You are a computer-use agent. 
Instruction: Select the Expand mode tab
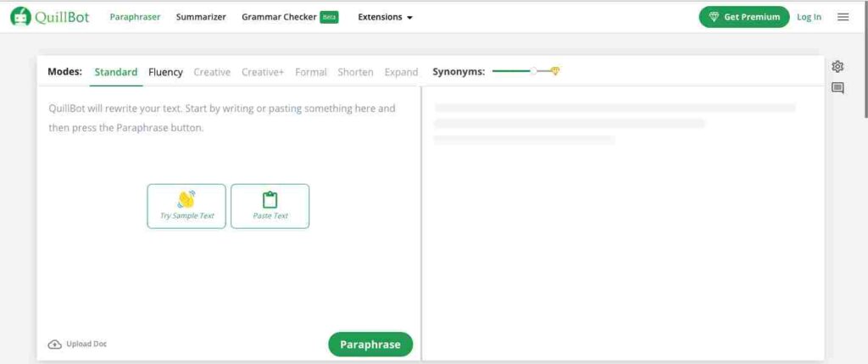tap(401, 72)
